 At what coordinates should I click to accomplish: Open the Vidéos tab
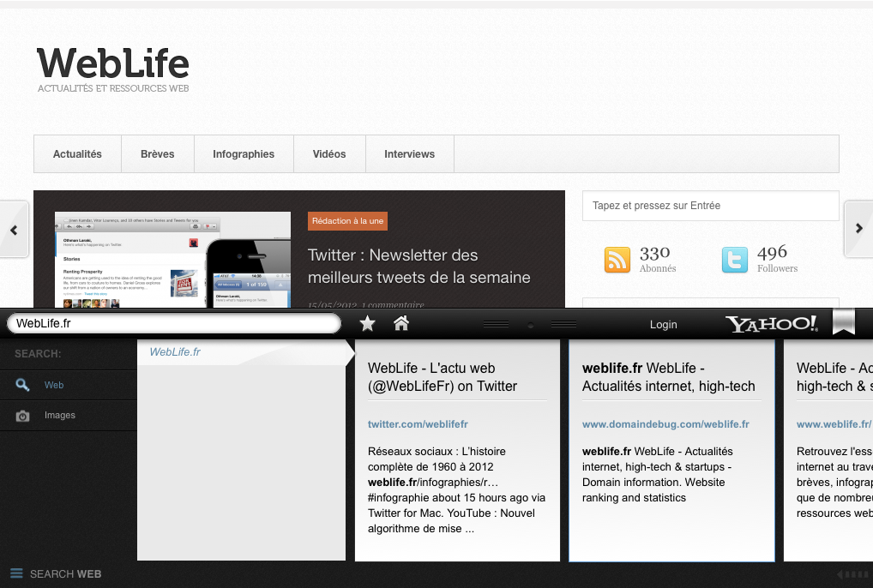pos(329,154)
